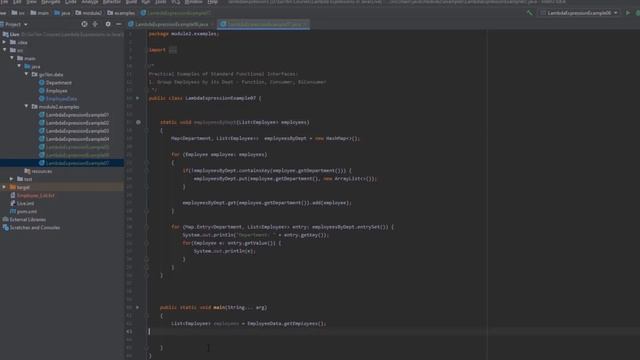Click the External Libraries icon
Screen dimensions: 640x360
pos(6,220)
